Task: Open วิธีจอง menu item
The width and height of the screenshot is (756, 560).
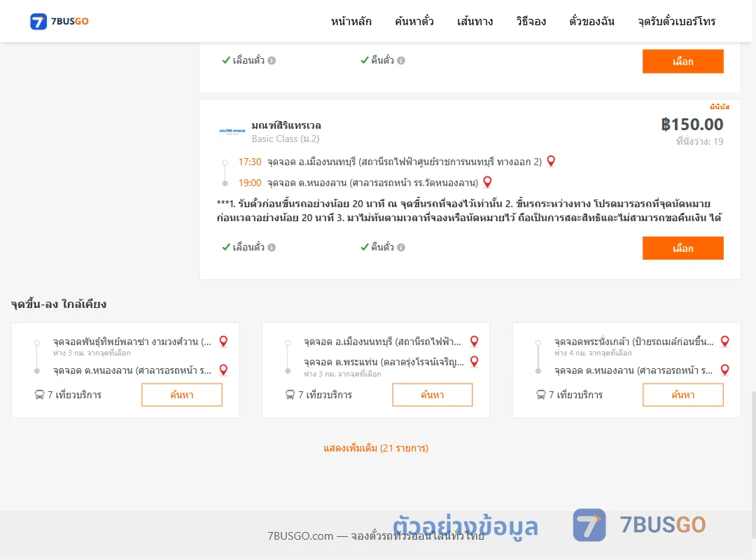Action: tap(531, 21)
